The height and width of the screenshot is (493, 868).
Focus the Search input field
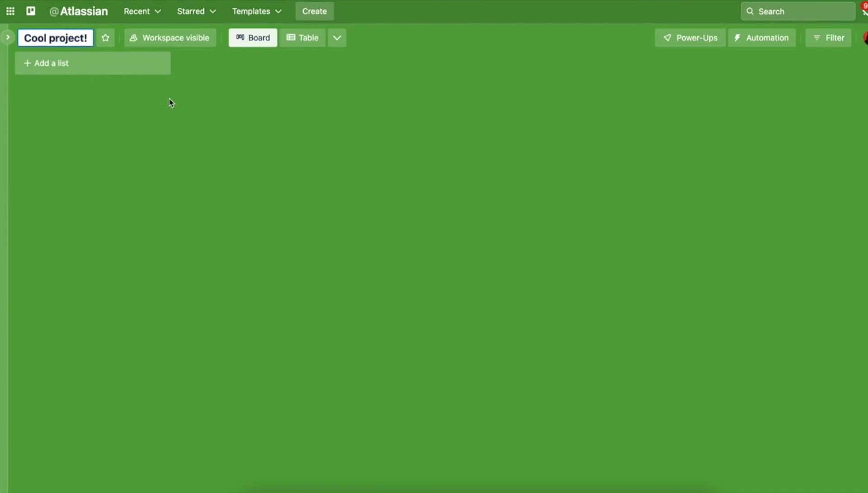798,11
